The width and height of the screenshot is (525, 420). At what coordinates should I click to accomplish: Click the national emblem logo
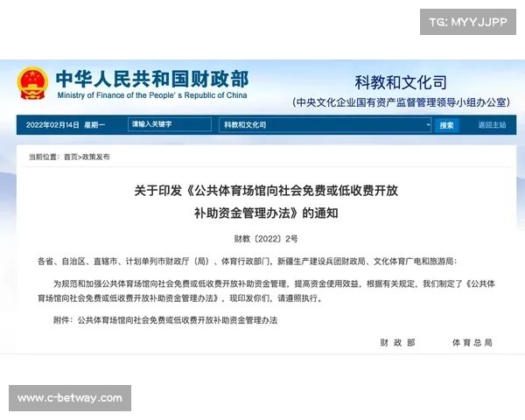click(x=32, y=83)
